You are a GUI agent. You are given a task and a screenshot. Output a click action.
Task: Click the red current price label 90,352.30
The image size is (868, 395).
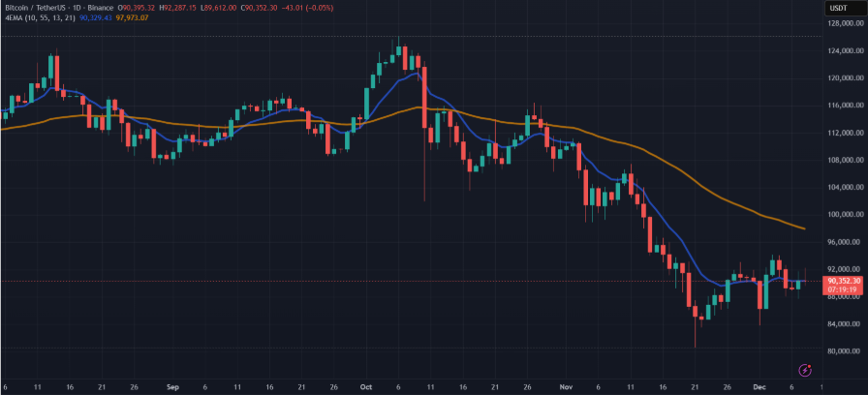(x=844, y=281)
